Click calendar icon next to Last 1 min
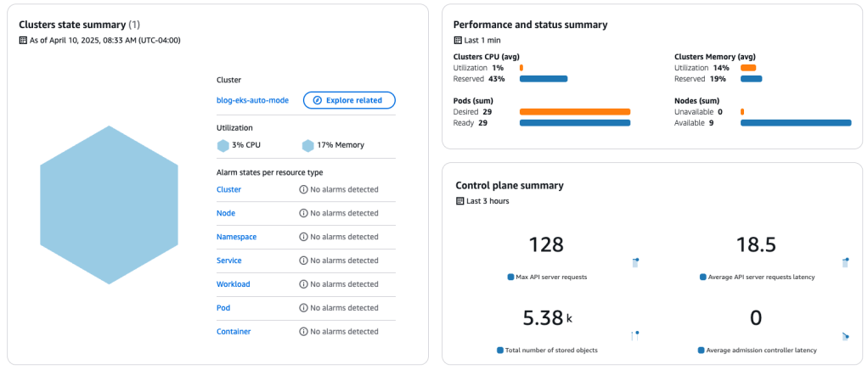This screenshot has width=868, height=370. coord(458,40)
